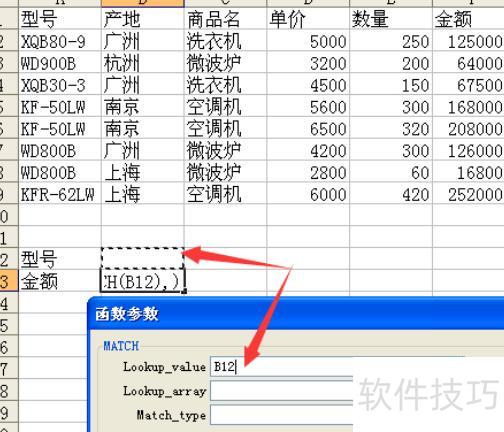Select the 单价 header cell
This screenshot has height=432, width=504.
click(x=308, y=18)
